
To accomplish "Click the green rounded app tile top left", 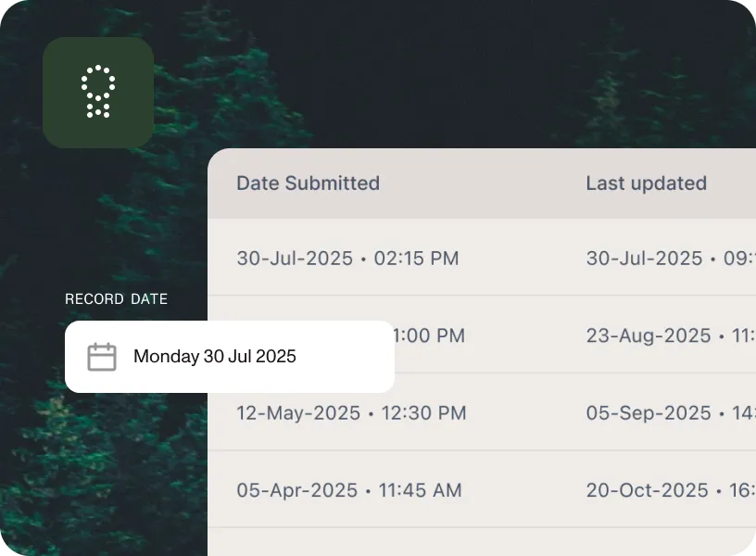I will pyautogui.click(x=98, y=93).
